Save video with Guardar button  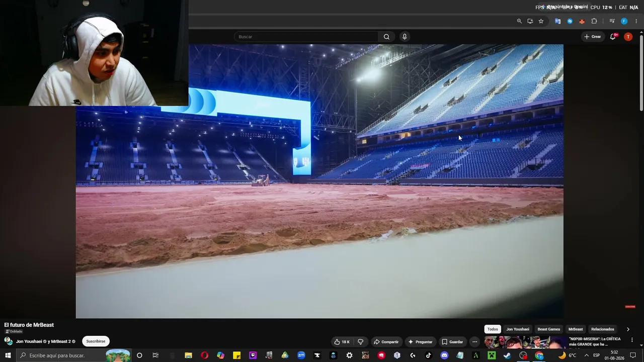click(x=452, y=342)
